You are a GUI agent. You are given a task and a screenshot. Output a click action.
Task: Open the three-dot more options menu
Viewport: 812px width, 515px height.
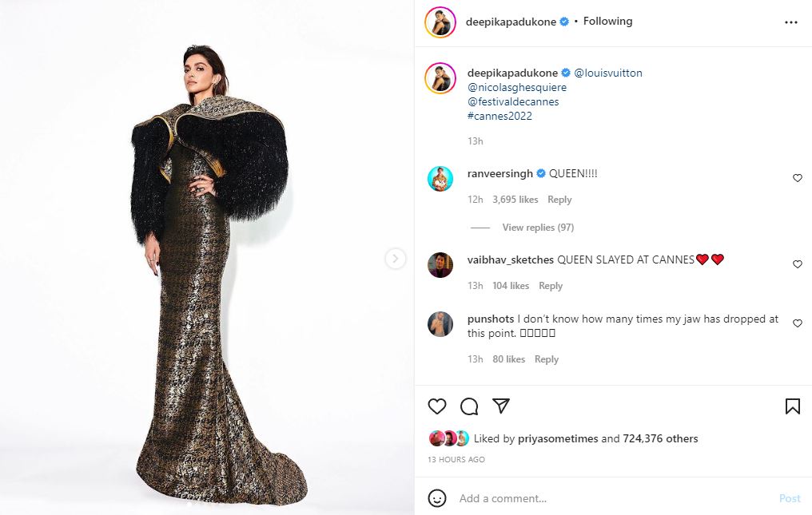790,22
